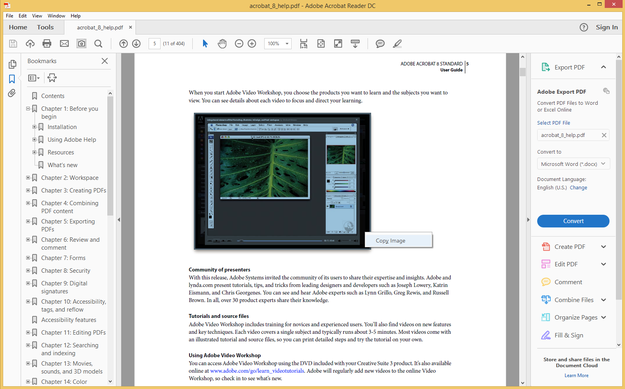Expand the Using Adobe Help bookmark

point(34,139)
